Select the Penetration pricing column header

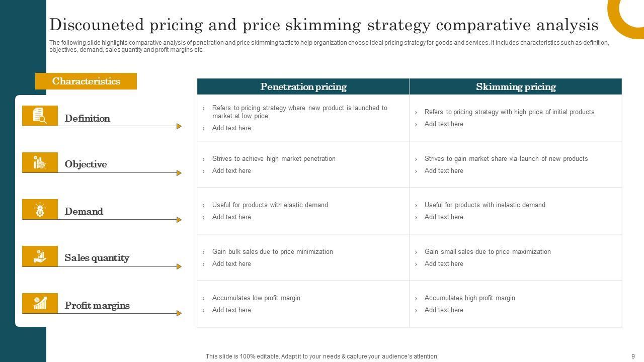[303, 86]
